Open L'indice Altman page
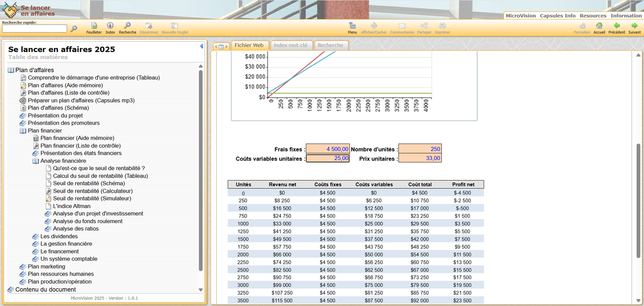Image resolution: width=644 pixels, height=306 pixels. tap(72, 206)
